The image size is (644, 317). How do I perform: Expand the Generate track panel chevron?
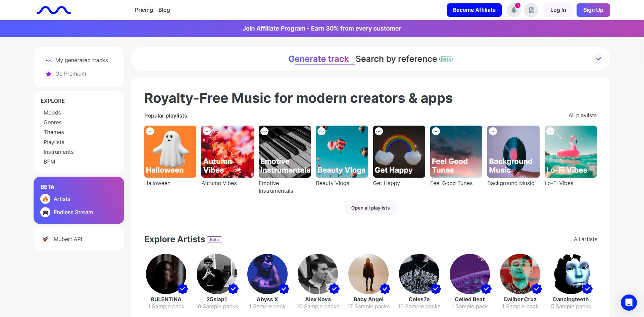[598, 59]
